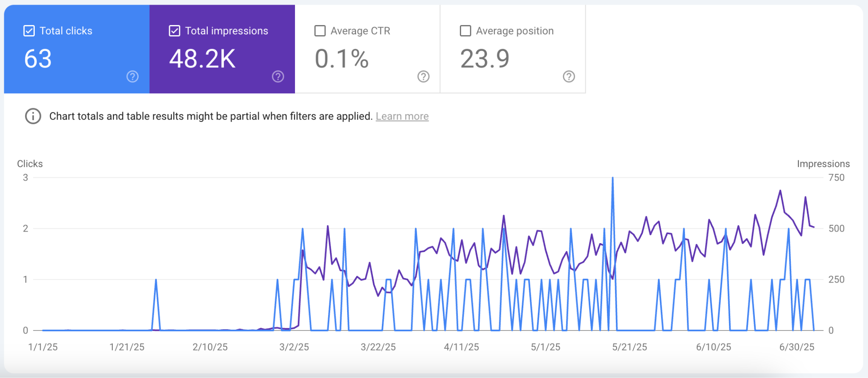The image size is (868, 378).
Task: Open help icon on Total clicks card
Action: click(x=133, y=76)
